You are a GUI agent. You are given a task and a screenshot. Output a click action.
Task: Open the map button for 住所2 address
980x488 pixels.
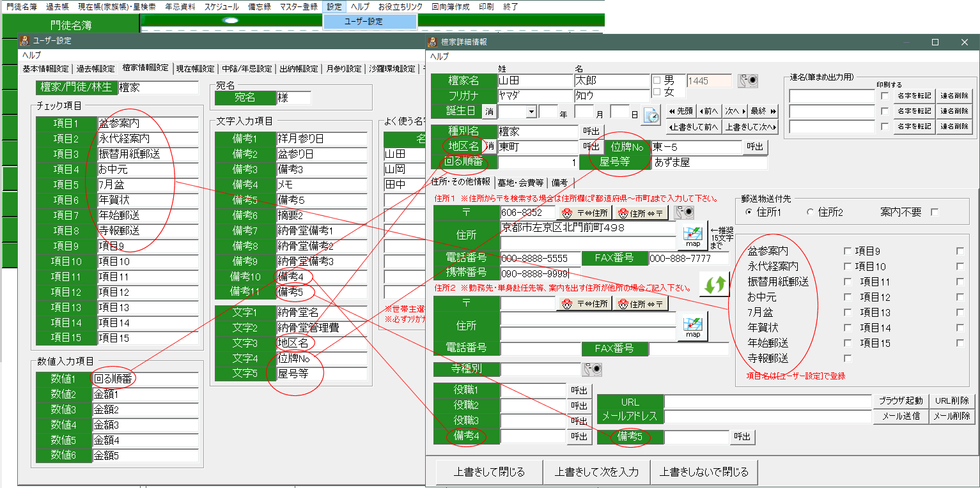(x=692, y=326)
